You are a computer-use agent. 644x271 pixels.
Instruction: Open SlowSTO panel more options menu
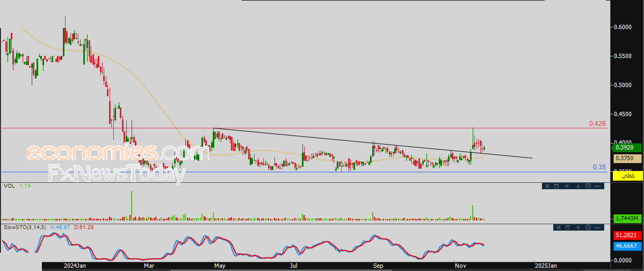pos(597,227)
